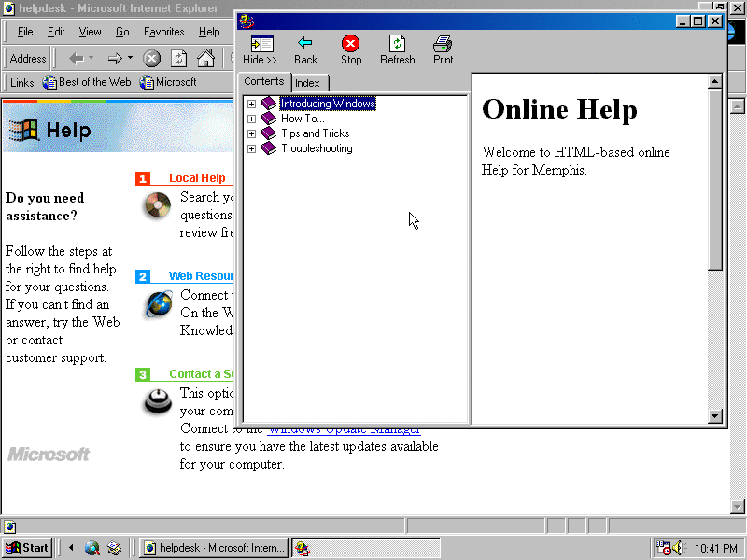Go Back in the Help viewer
The image size is (747, 560).
[305, 49]
